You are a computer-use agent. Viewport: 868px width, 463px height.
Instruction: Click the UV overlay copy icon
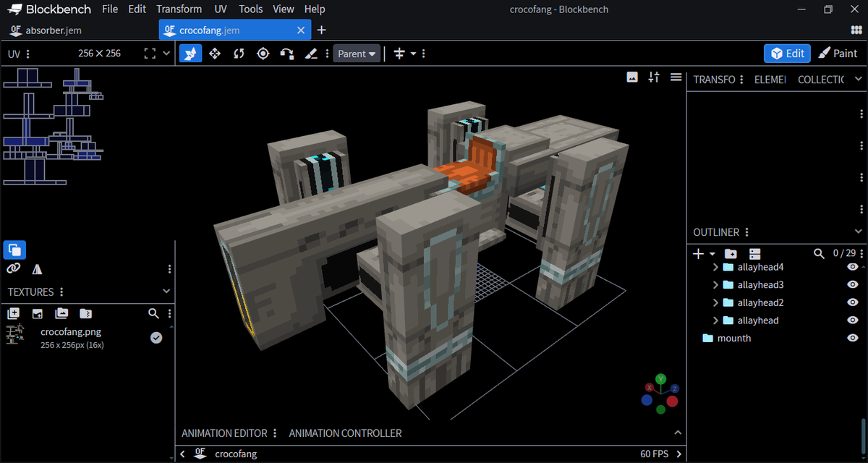tap(14, 250)
